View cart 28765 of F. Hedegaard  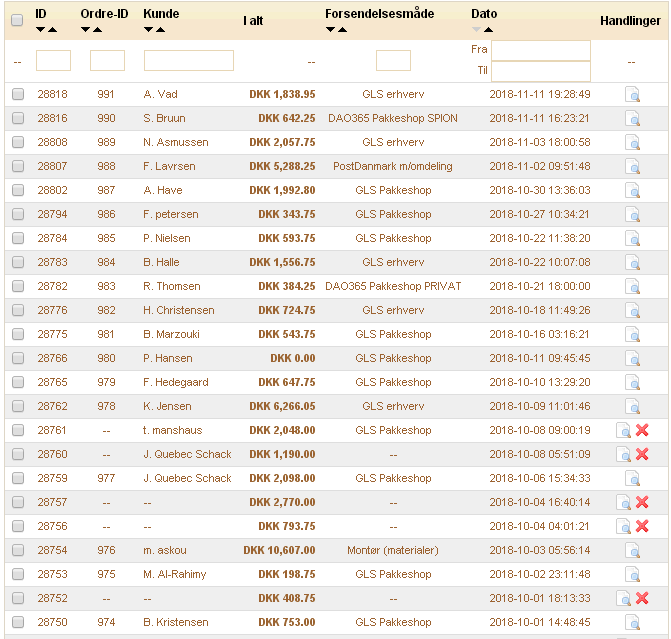(x=632, y=382)
